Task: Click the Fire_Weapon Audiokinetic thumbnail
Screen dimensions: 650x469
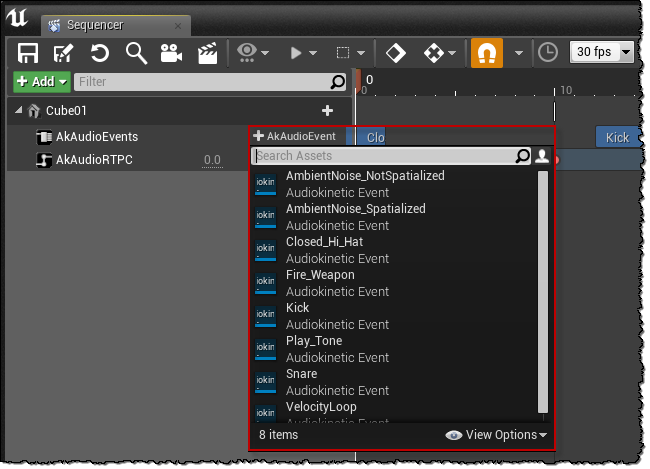Action: 265,283
